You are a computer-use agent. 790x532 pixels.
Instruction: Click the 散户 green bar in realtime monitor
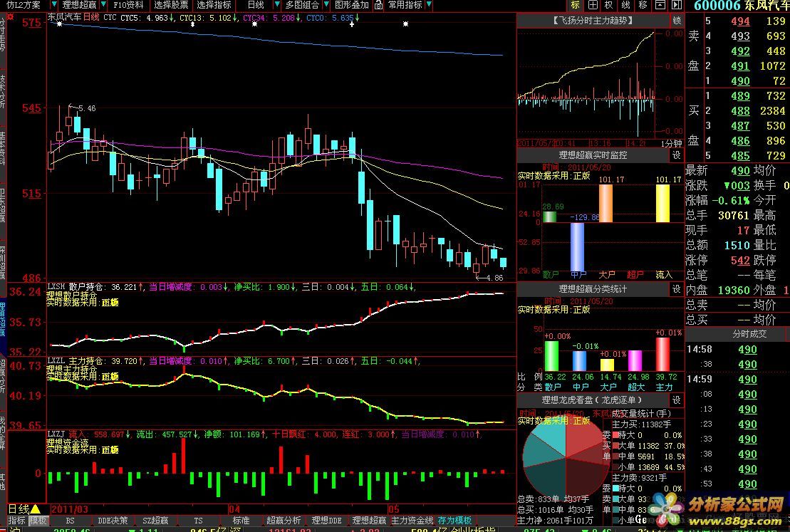point(550,217)
